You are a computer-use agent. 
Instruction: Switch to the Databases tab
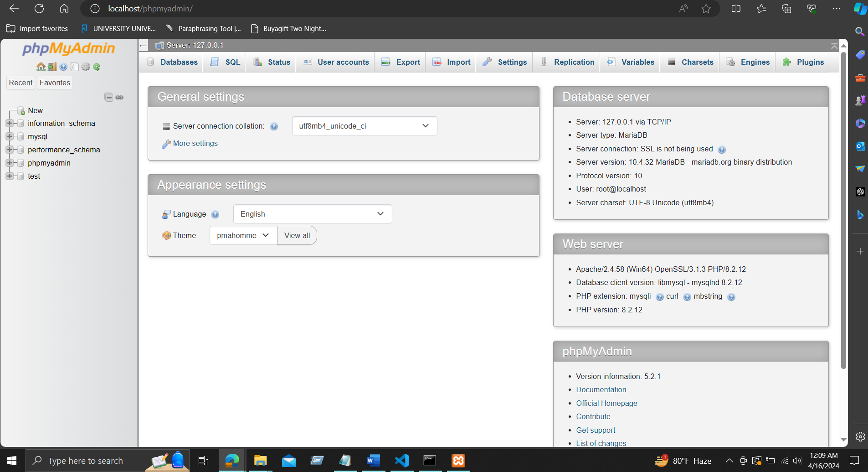[173, 62]
